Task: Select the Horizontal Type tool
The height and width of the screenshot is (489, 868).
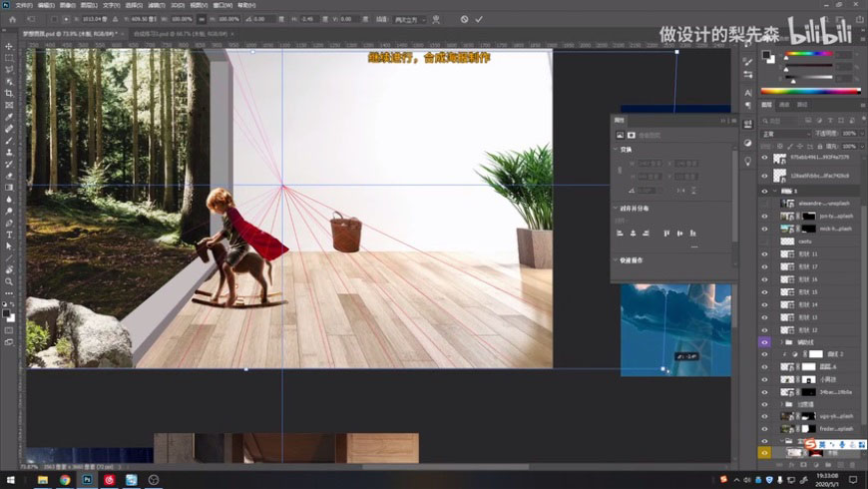Action: tap(9, 235)
